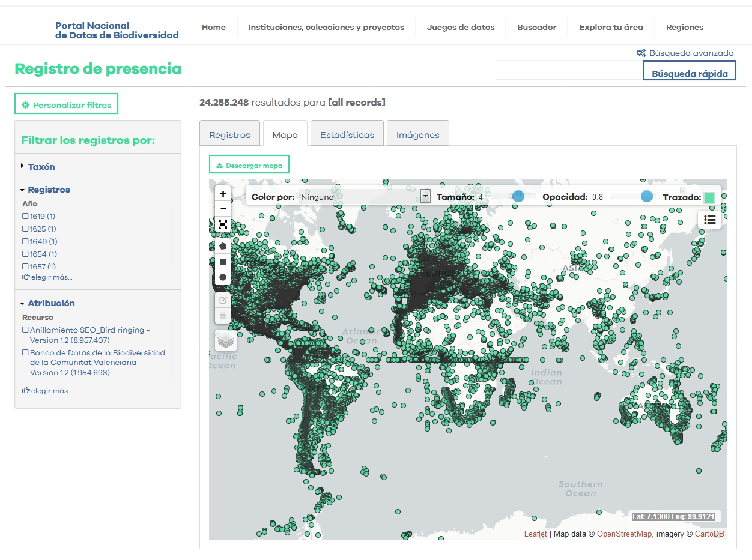Screen dimensions: 752x560
Task: Switch to the Estadísticas tab
Action: pos(347,135)
